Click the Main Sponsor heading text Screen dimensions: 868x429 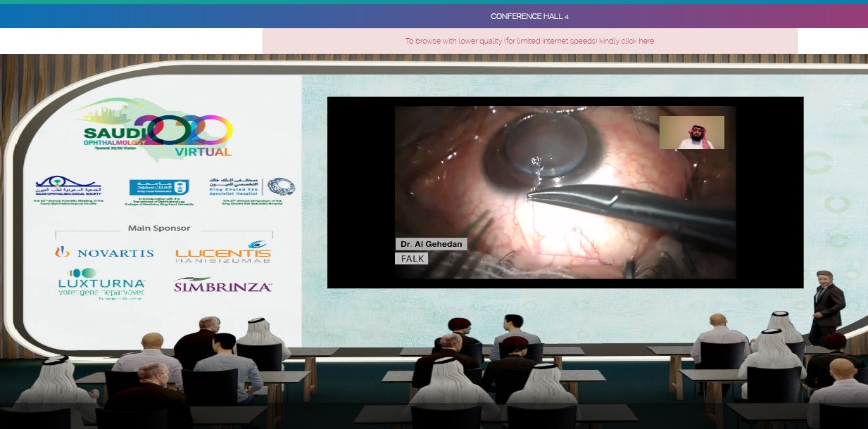point(159,229)
